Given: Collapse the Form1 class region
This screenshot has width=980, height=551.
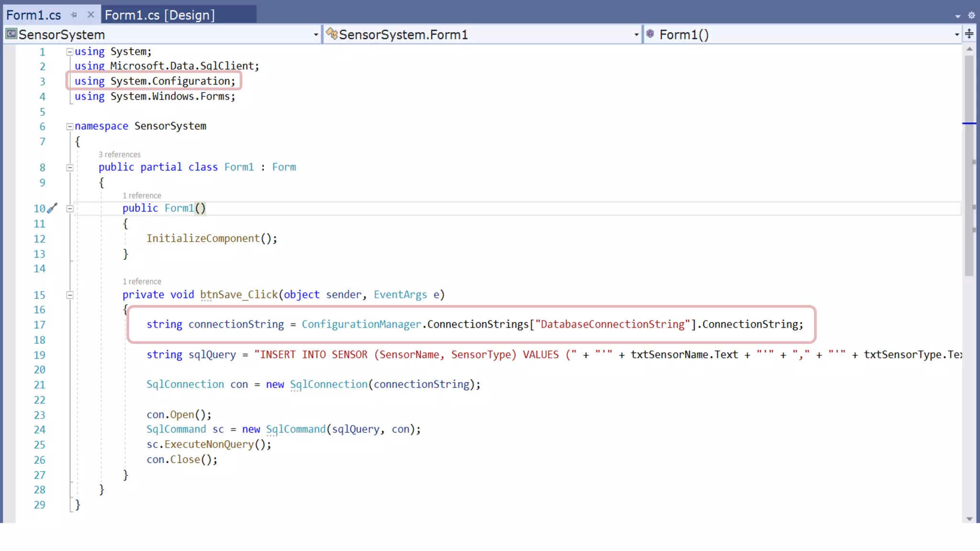Looking at the screenshot, I should (70, 167).
